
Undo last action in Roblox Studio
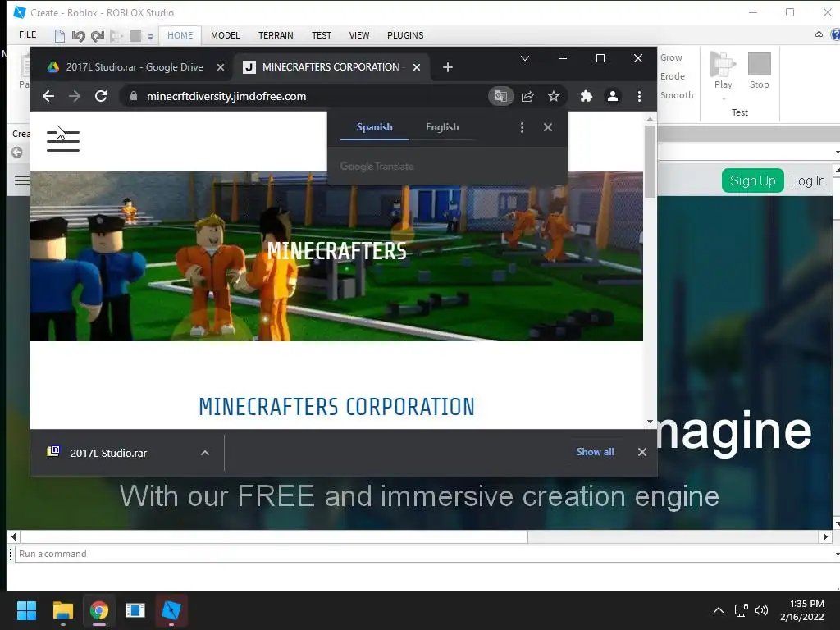coord(78,36)
